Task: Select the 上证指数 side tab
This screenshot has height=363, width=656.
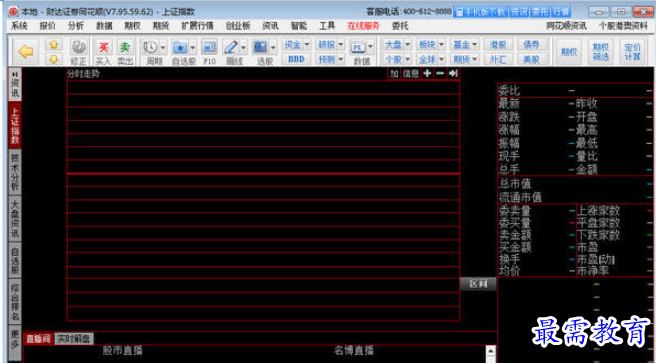Action: click(x=15, y=125)
